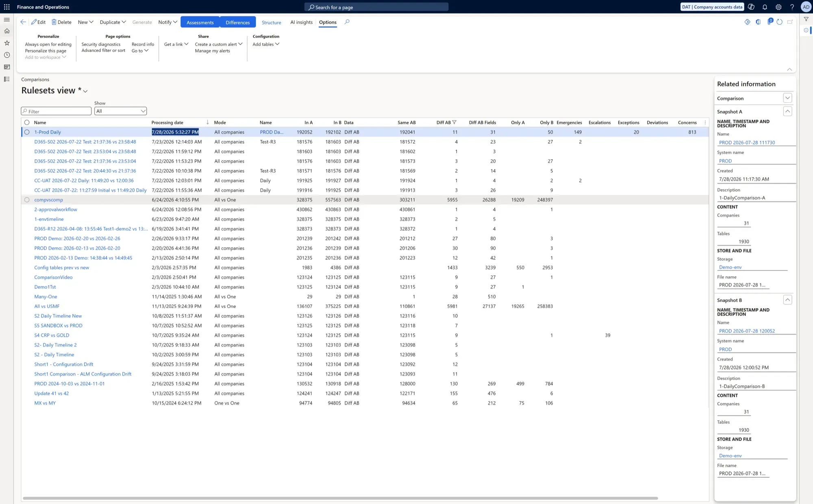This screenshot has height=504, width=813.
Task: Open page in new window icon
Action: (790, 22)
